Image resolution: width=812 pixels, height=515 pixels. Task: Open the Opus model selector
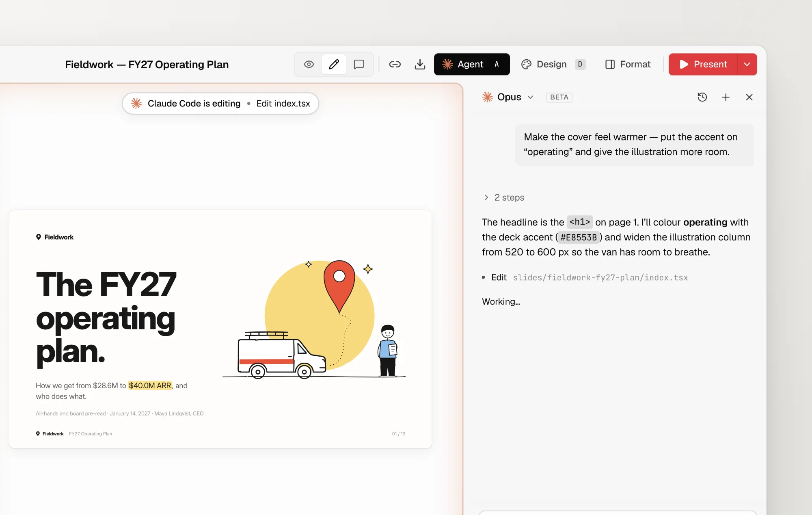pyautogui.click(x=508, y=97)
